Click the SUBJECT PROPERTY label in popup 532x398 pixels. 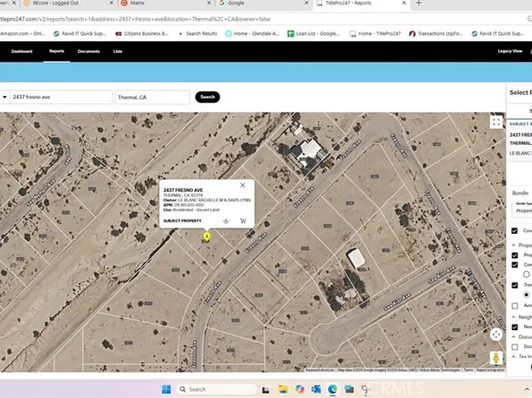(x=182, y=221)
